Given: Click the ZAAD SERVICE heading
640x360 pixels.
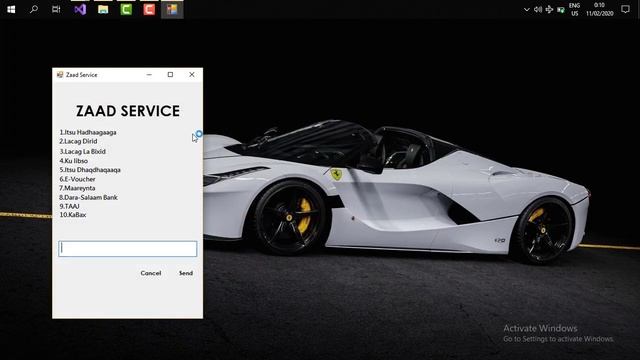Looking at the screenshot, I should [x=128, y=111].
